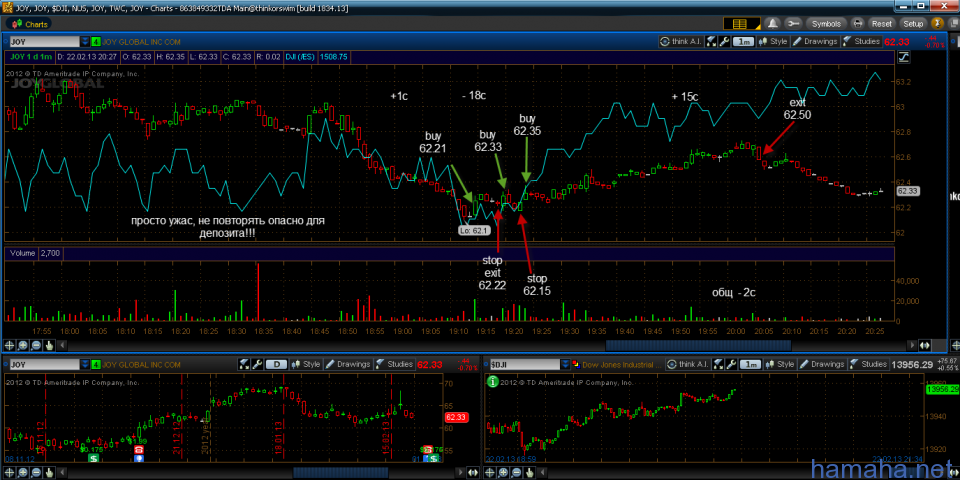960x480 pixels.
Task: Open Studies menu in $DJI chart
Action: point(869,364)
